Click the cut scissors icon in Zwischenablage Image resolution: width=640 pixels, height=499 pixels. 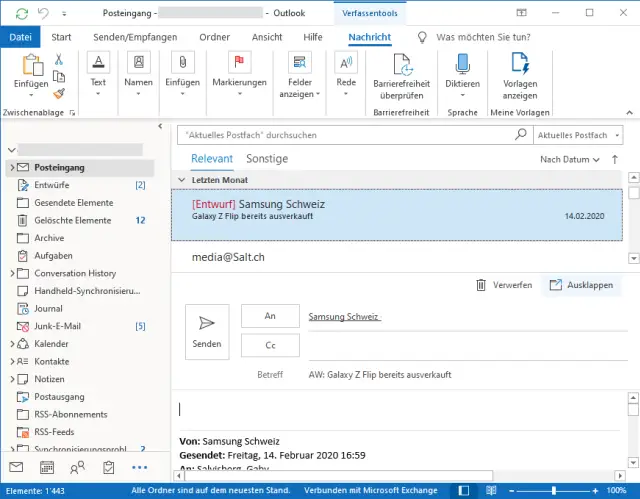tap(59, 60)
